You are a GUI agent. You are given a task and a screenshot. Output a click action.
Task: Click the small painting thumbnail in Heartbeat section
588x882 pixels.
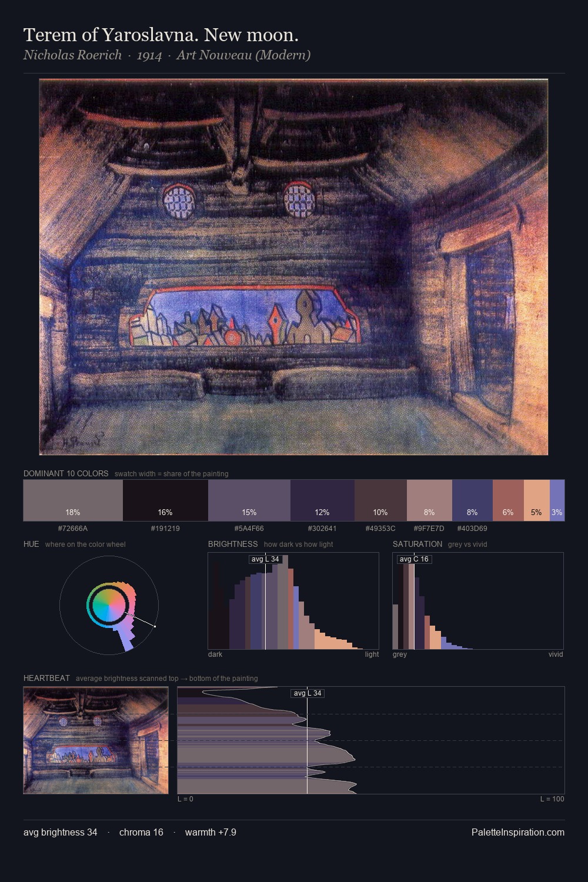click(96, 740)
